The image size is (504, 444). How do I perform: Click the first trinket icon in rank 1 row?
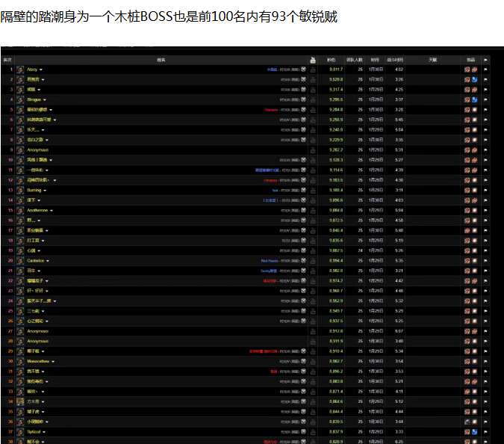click(467, 70)
